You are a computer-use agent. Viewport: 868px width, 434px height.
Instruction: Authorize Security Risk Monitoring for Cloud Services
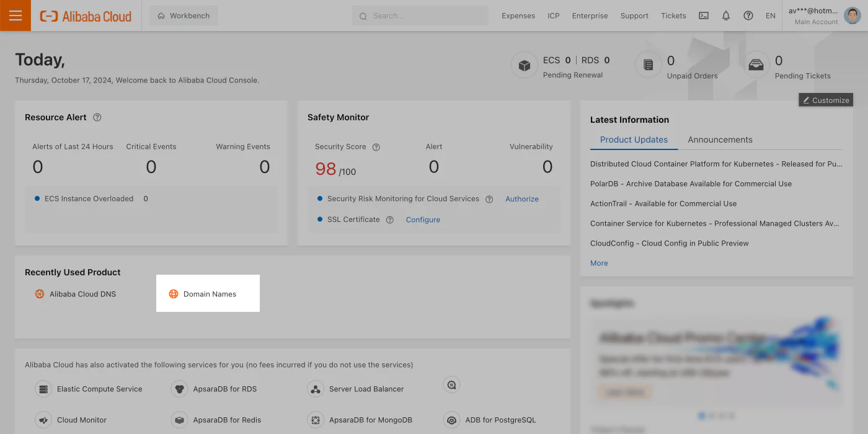click(521, 199)
